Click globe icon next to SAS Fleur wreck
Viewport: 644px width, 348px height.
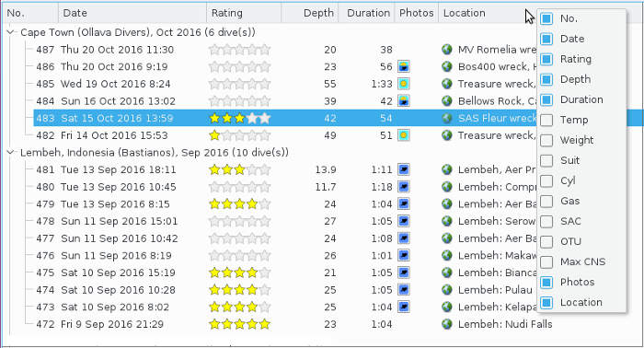[447, 119]
